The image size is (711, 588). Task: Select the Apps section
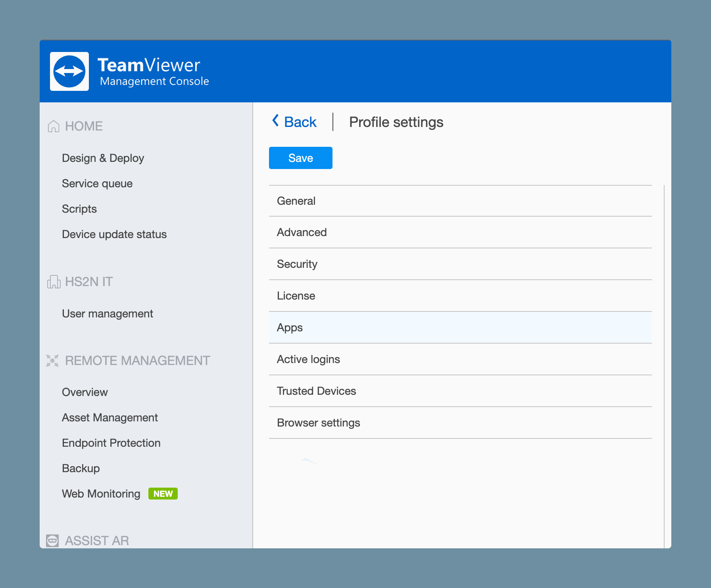(x=460, y=328)
